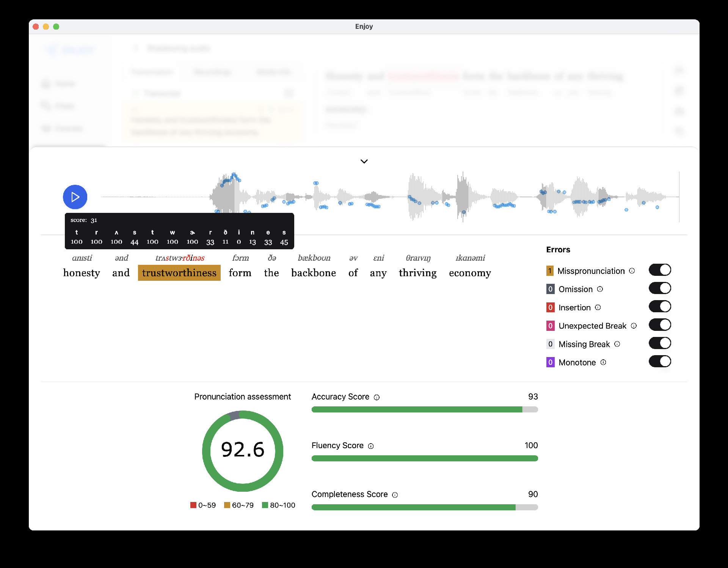Viewport: 728px width, 568px height.
Task: Open the Fluency Score info icon
Action: point(371,446)
